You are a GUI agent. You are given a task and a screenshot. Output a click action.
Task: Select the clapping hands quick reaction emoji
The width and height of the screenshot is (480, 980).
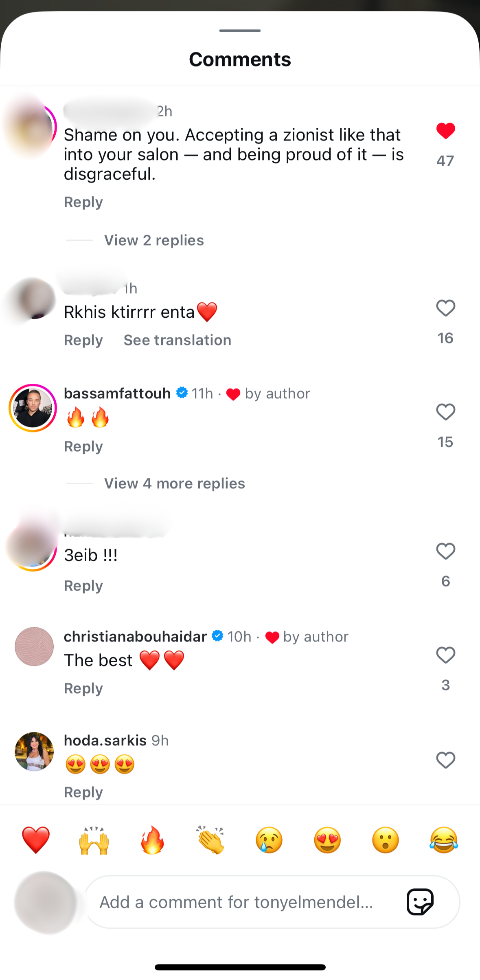click(210, 839)
